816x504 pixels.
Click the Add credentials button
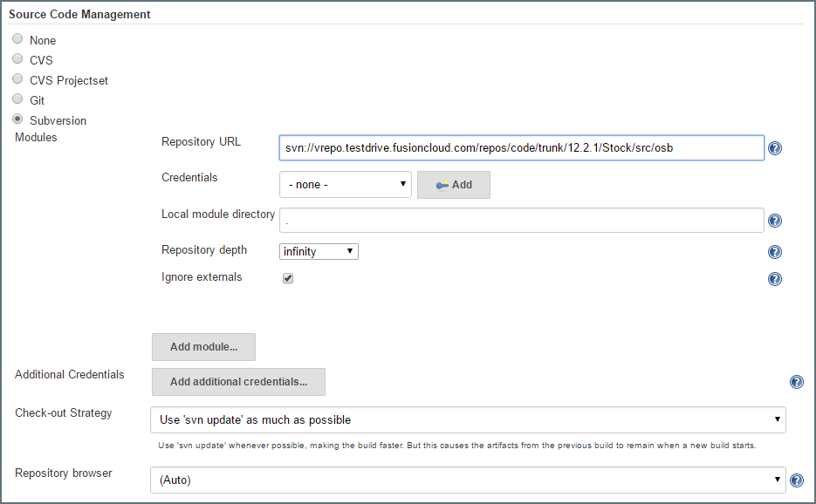click(453, 185)
